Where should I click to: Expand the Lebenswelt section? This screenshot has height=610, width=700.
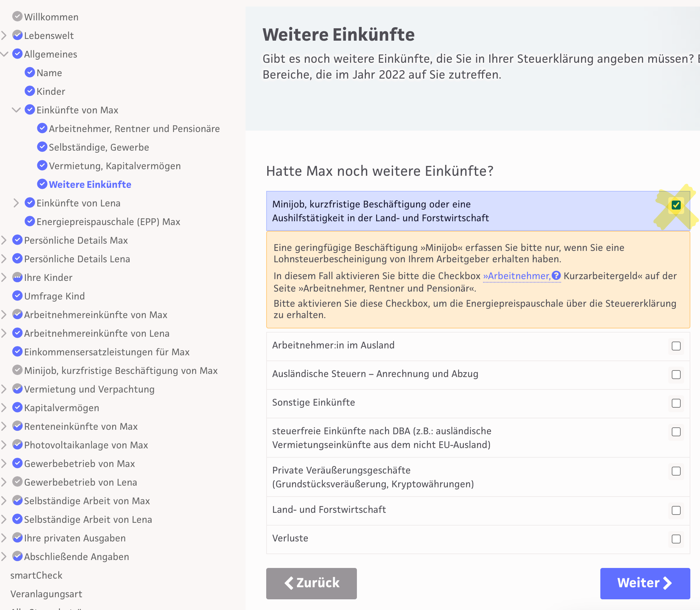(x=4, y=35)
